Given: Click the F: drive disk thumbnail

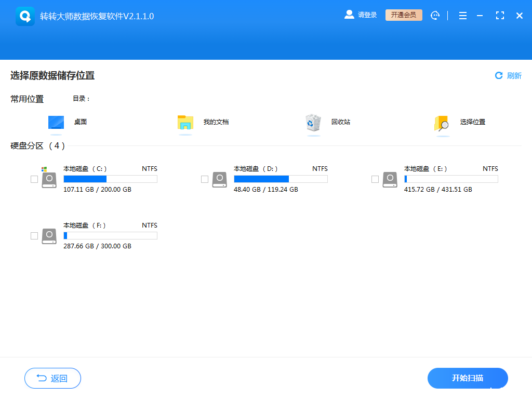Looking at the screenshot, I should click(x=49, y=236).
